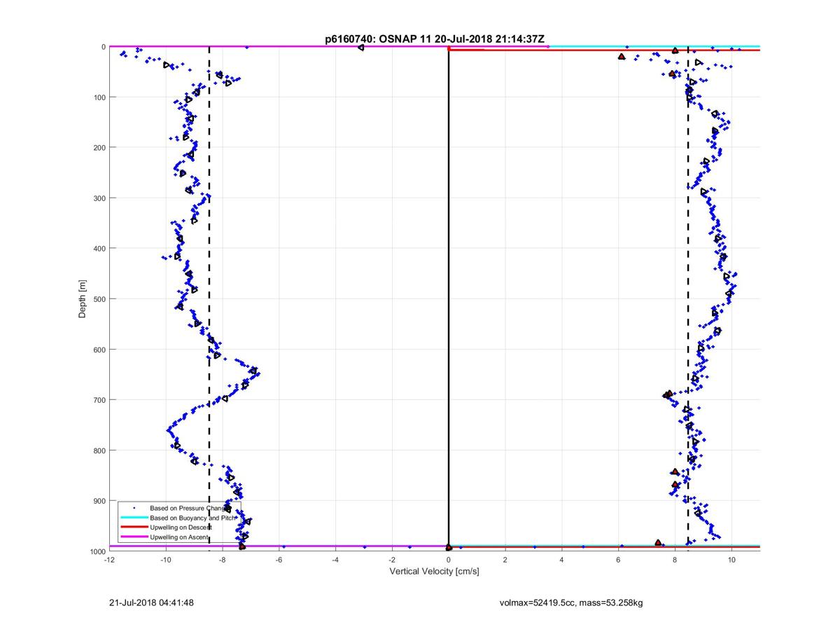Click legend entry Upwelling on Descent
This screenshot has width=840, height=620.
181,527
